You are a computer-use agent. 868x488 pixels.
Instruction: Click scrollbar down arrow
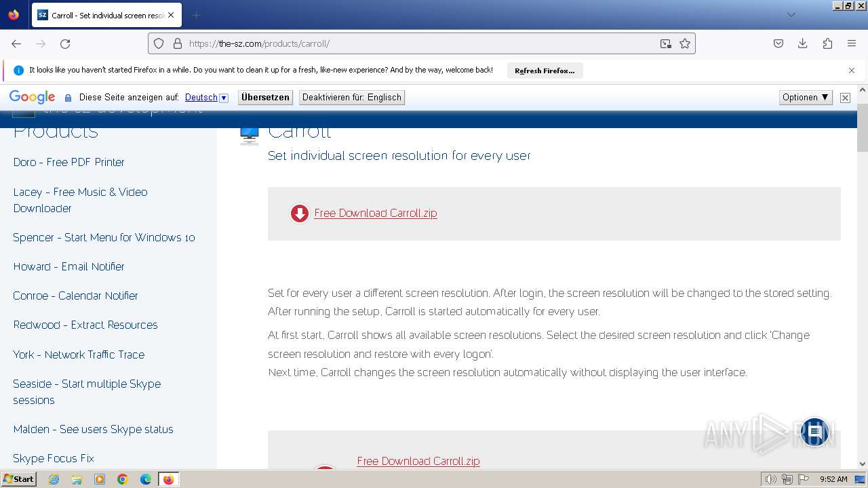(x=863, y=464)
